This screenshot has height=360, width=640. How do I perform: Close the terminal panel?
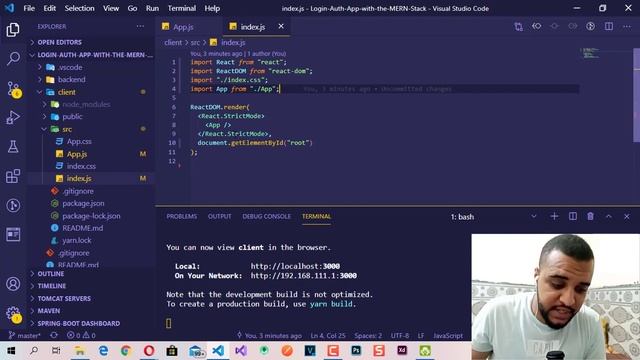(627, 216)
